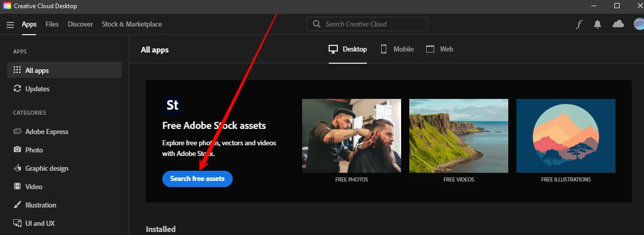
Task: Open the UI and UX category label
Action: (x=40, y=223)
